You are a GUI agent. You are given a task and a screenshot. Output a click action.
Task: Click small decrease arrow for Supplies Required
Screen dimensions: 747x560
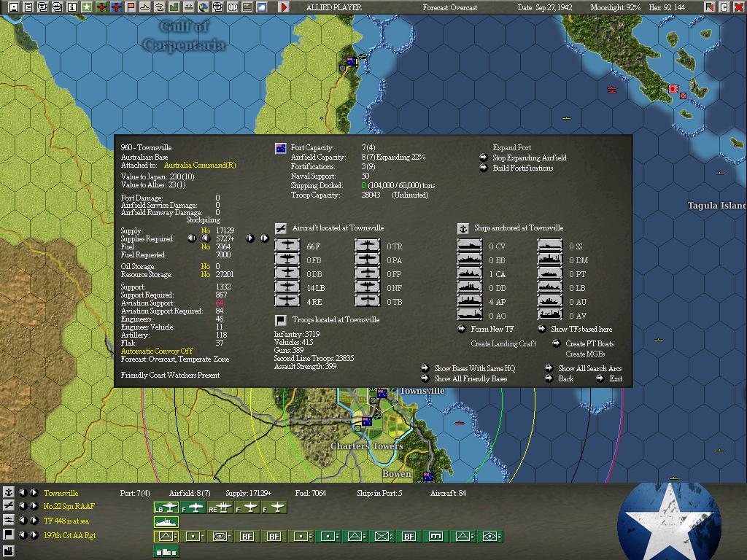[206, 238]
